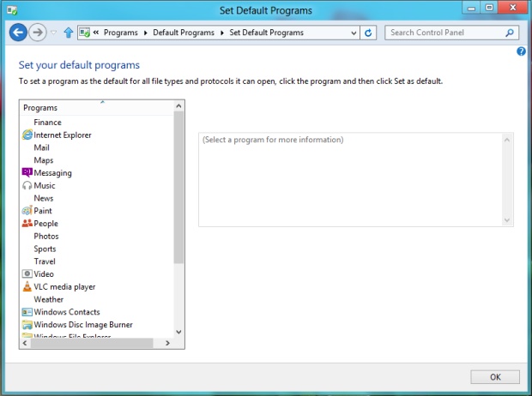Click the Default Programs breadcrumb

coord(184,33)
